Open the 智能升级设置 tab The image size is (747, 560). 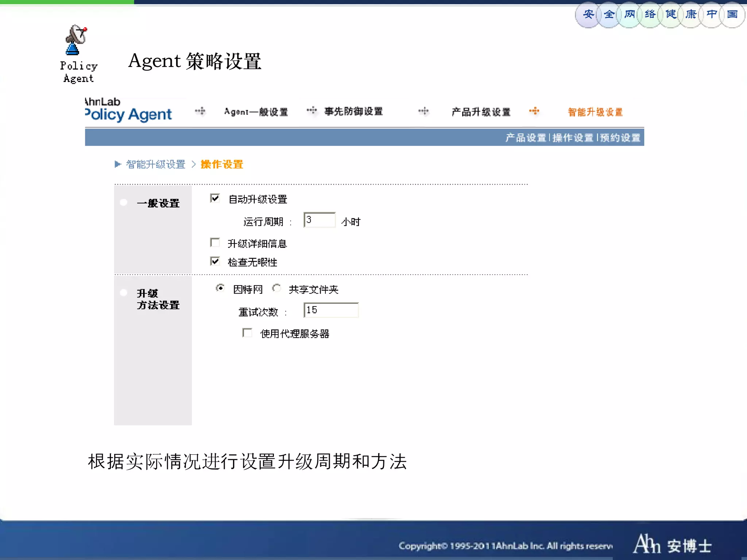(x=595, y=112)
